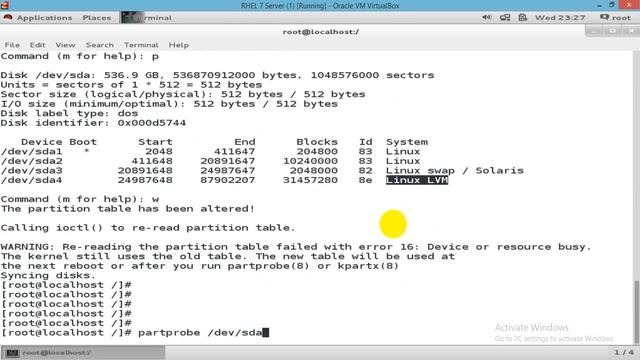Click the System column header
640x360 pixels.
407,142
